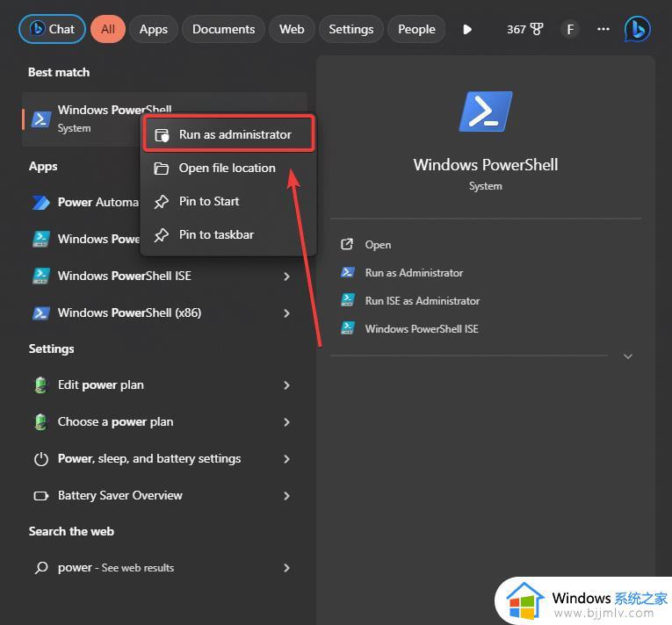672x625 pixels.
Task: Click the shield icon beside Run as administrator
Action: [162, 135]
